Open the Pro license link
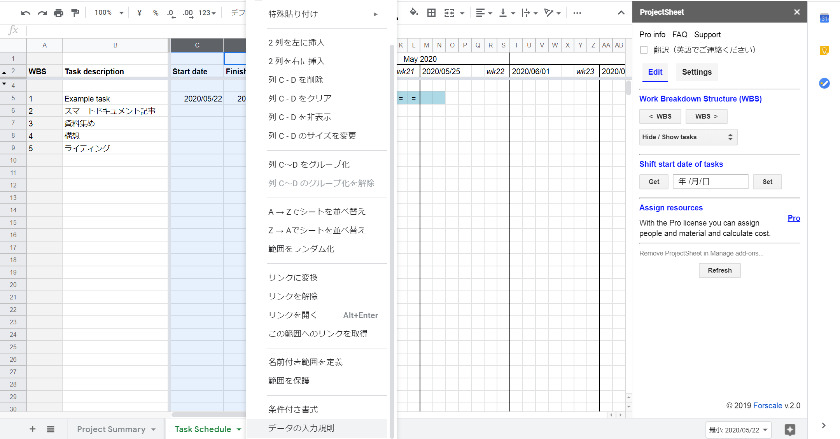 pyautogui.click(x=793, y=218)
